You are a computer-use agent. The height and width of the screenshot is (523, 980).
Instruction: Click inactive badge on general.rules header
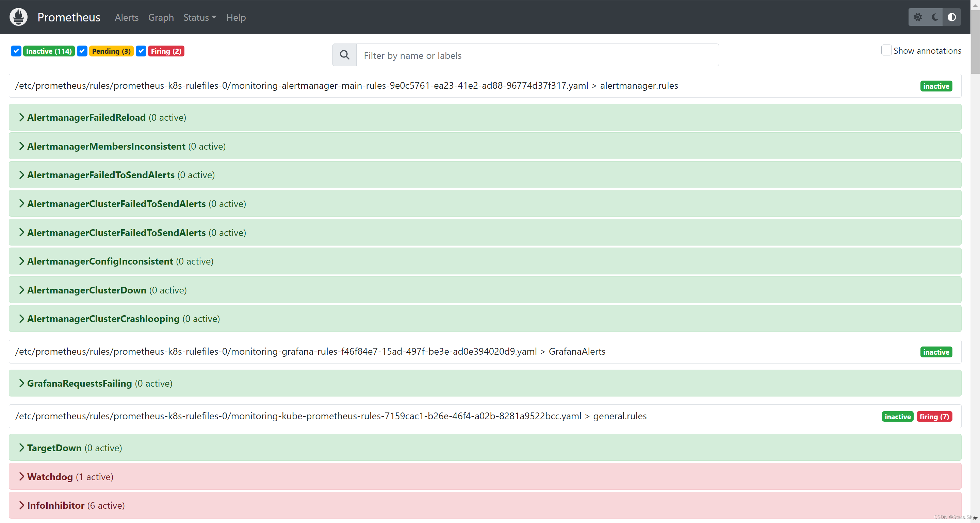click(897, 417)
